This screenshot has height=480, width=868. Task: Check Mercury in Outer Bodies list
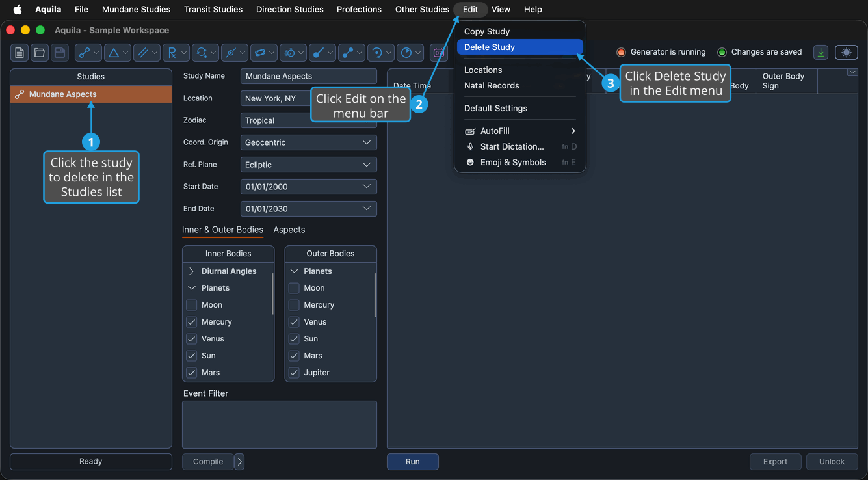[x=294, y=305]
